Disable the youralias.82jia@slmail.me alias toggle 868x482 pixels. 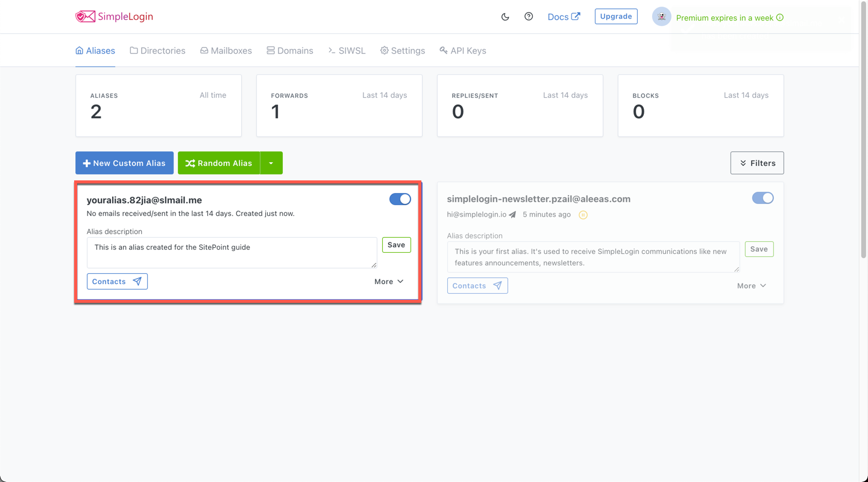400,199
